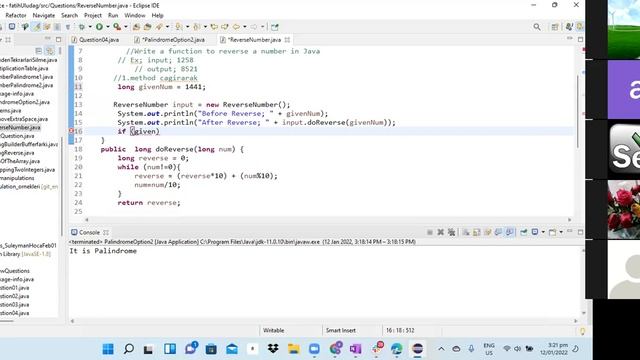Viewport: 640px width, 360px height.
Task: Maximize the editor area
Action: (580, 39)
